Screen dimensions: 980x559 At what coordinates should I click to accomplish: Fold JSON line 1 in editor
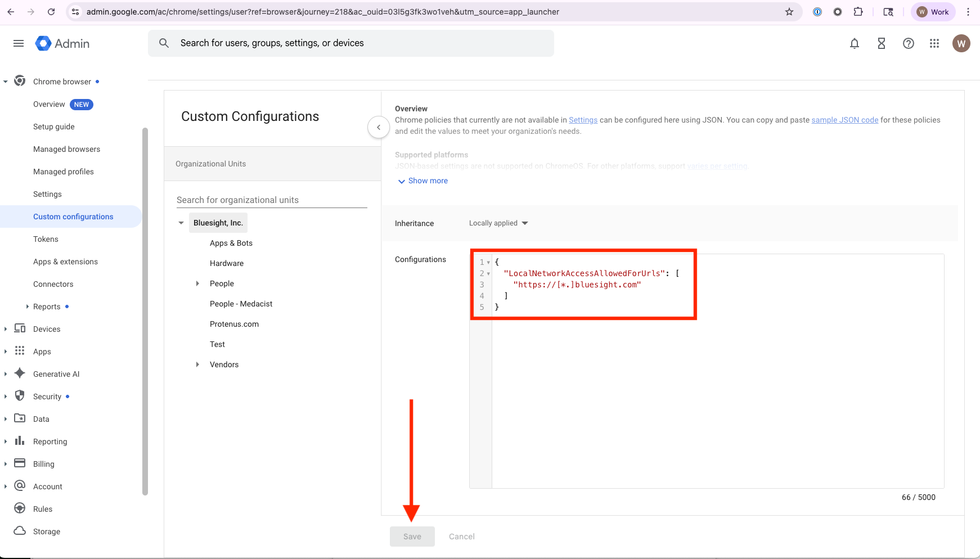(488, 263)
